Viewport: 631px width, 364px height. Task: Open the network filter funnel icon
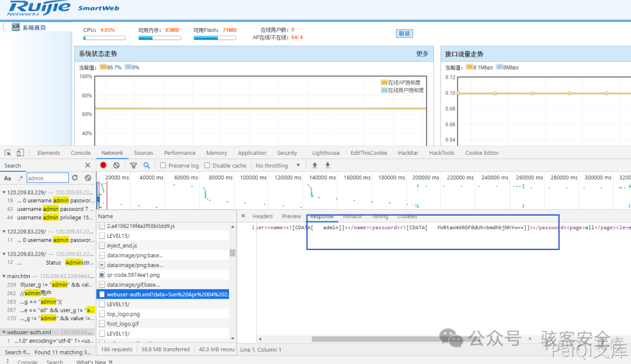click(x=134, y=165)
